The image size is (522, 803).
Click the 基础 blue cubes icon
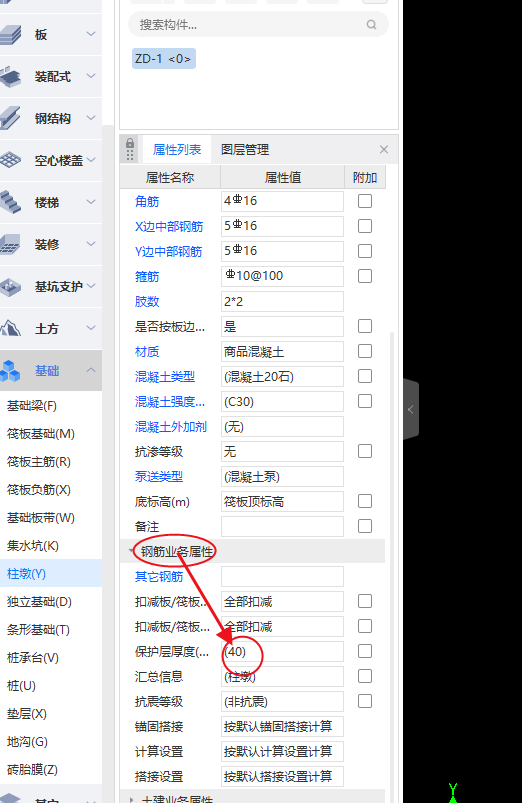[10, 371]
